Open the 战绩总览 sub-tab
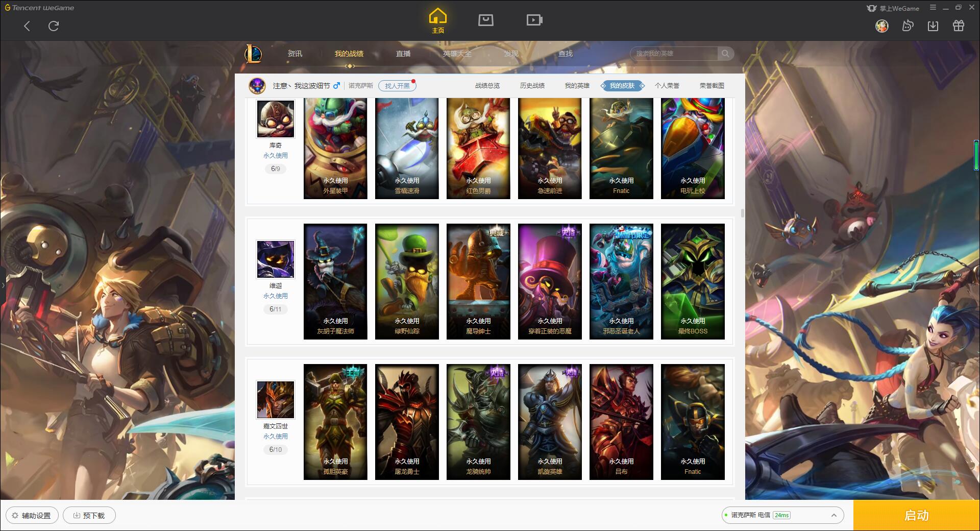The width and height of the screenshot is (980, 531). 487,86
